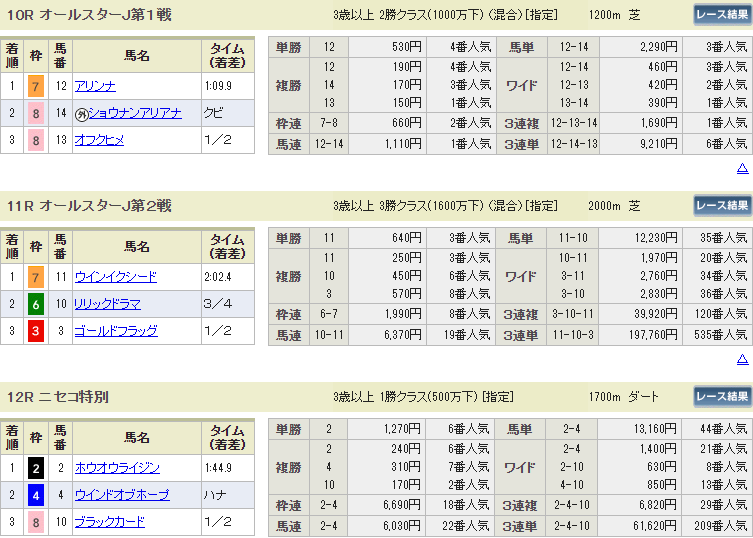
Task: Select the 11R 馬単 combination 11-10
Action: [573, 238]
